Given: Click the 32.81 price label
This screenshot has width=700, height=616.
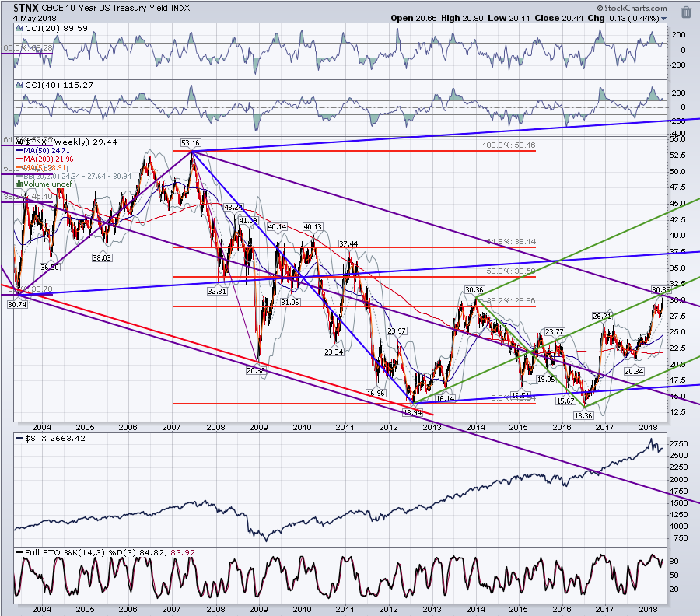Looking at the screenshot, I should click(x=217, y=291).
